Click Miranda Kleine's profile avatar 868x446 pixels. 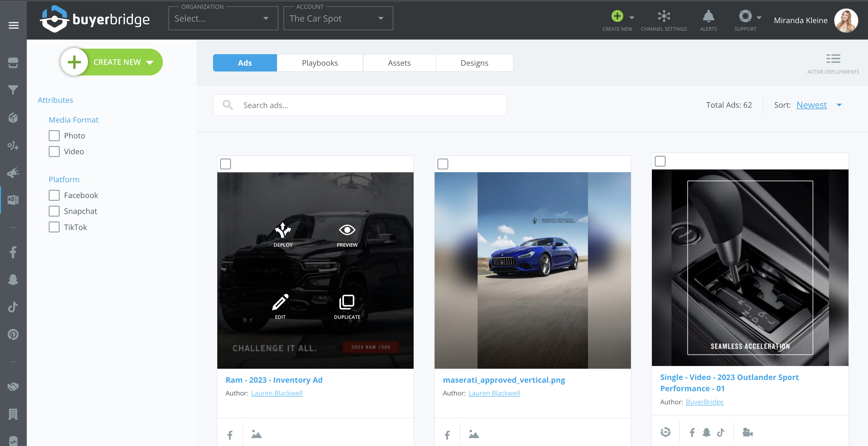coord(846,20)
